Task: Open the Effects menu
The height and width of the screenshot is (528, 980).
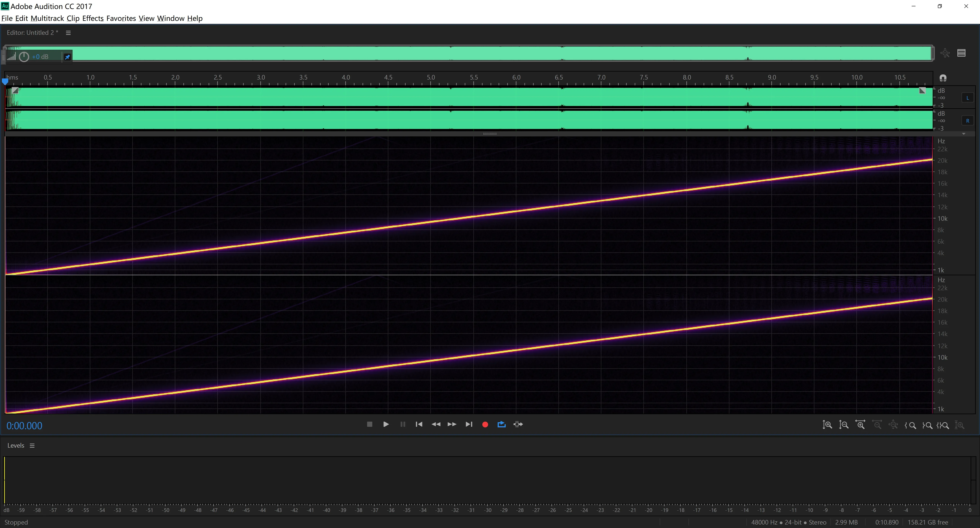Action: [93, 18]
